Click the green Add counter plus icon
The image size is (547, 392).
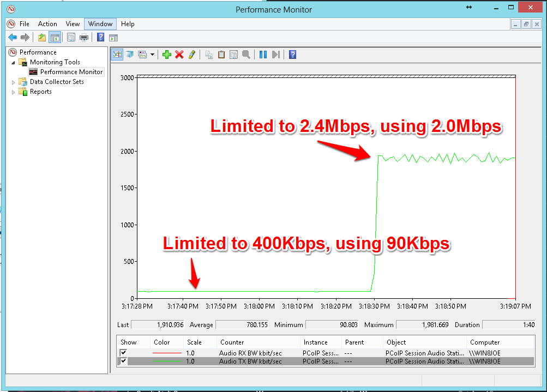coord(167,55)
